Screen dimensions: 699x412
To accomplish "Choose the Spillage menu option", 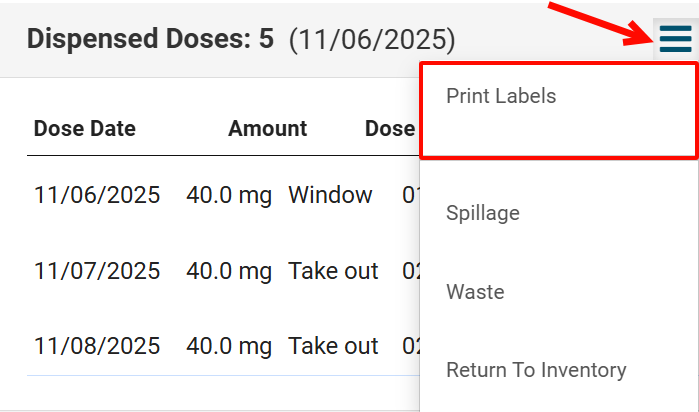I will pos(483,213).
